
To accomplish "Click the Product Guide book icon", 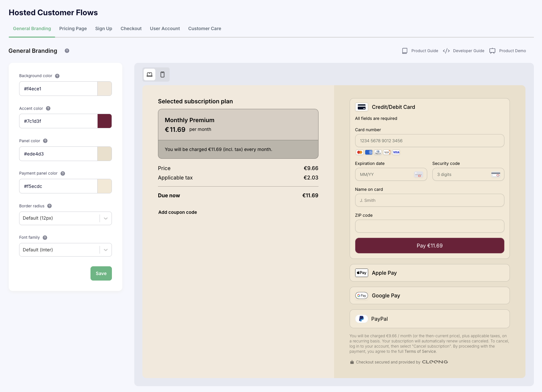I will (x=405, y=51).
